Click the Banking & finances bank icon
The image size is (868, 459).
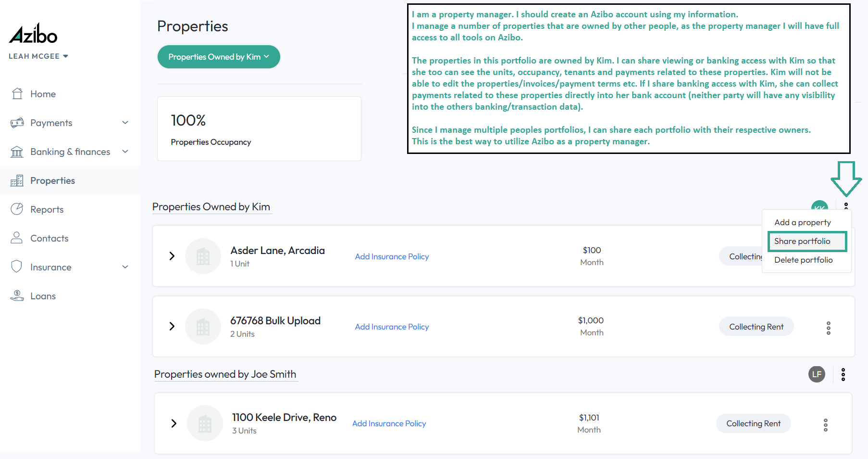17,152
